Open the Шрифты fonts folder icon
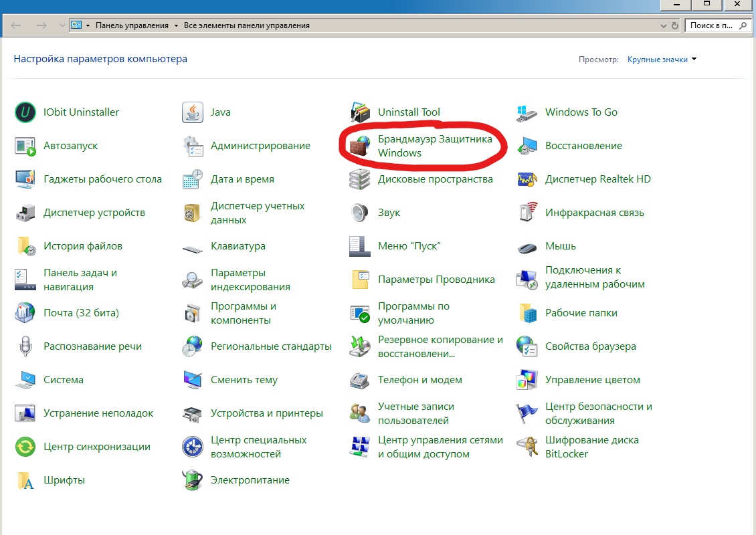Screen dimensions: 756x535 25,480
